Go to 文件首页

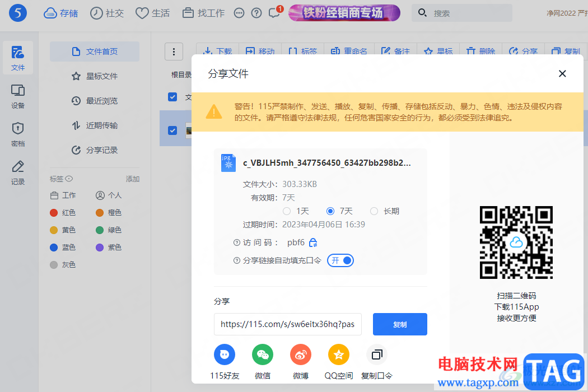point(95,52)
